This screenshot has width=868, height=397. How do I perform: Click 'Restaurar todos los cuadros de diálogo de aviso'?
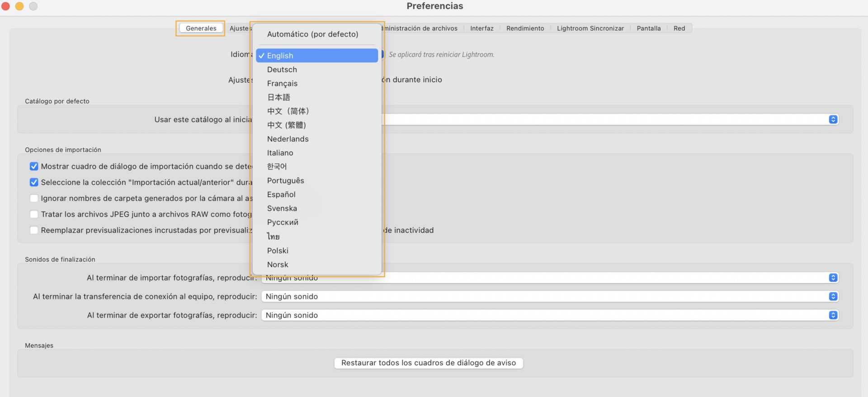pos(429,363)
